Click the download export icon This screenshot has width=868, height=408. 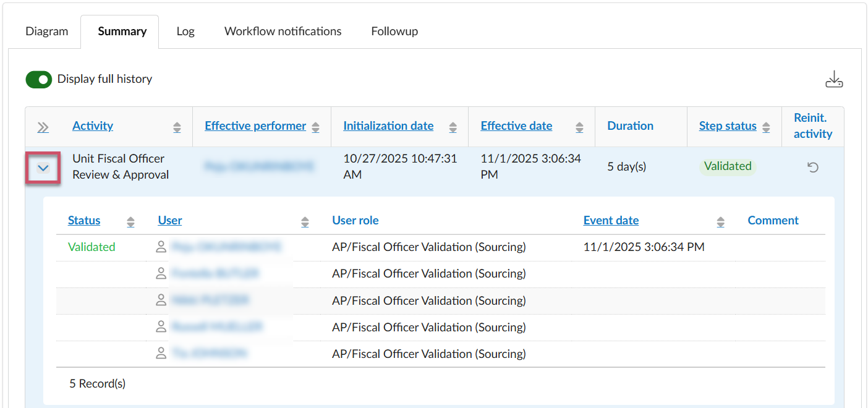point(834,80)
